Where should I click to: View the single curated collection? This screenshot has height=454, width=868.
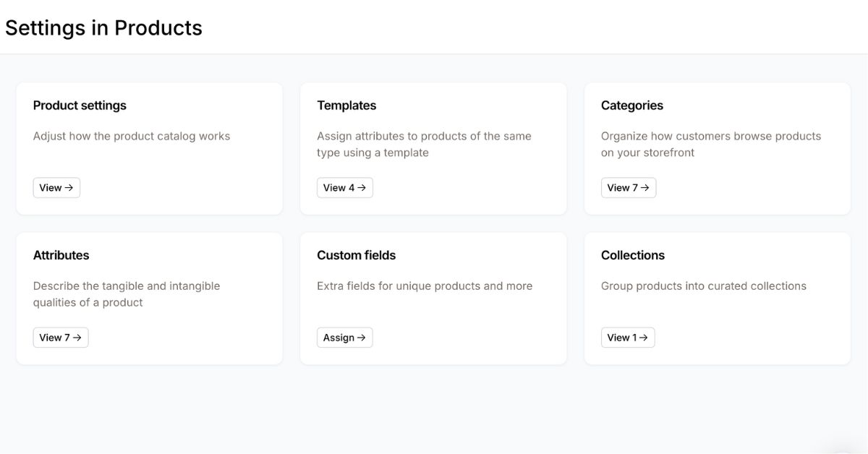(x=626, y=337)
